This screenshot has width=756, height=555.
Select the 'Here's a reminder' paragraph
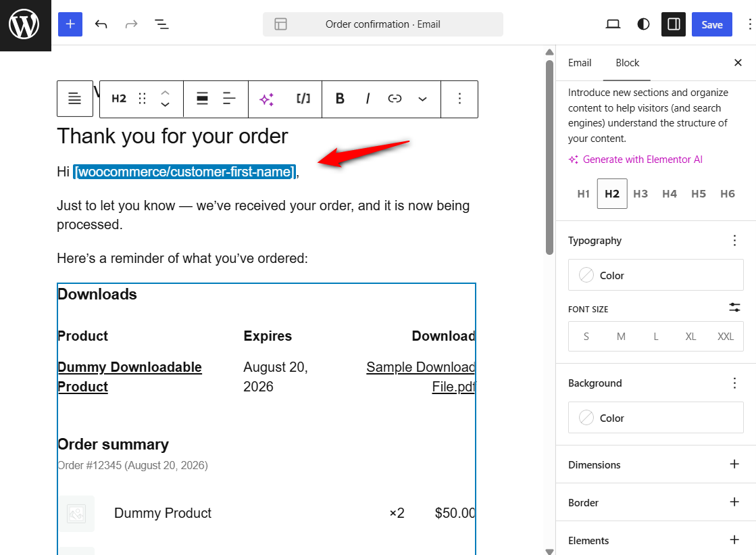182,258
